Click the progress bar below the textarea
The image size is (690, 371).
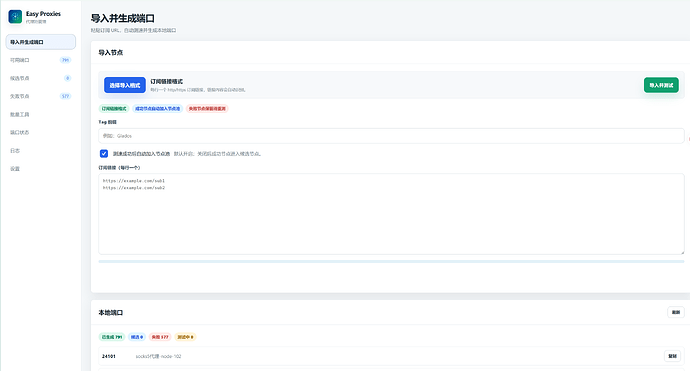tap(391, 261)
